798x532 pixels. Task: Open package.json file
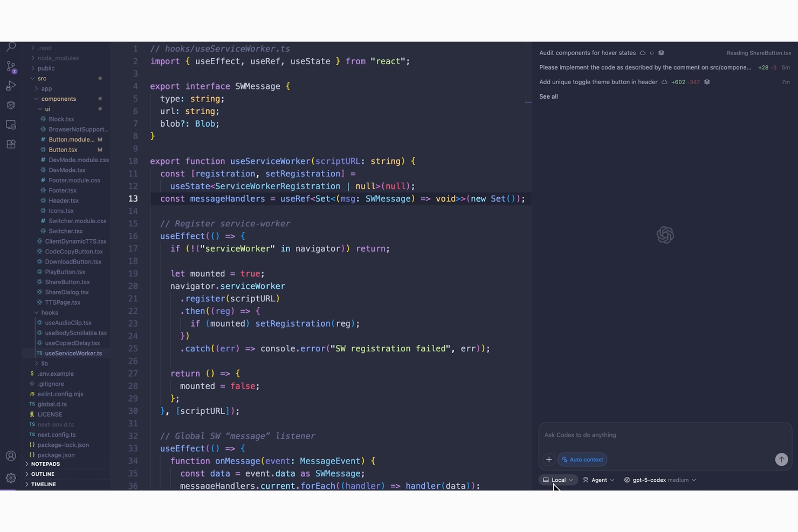pyautogui.click(x=56, y=455)
